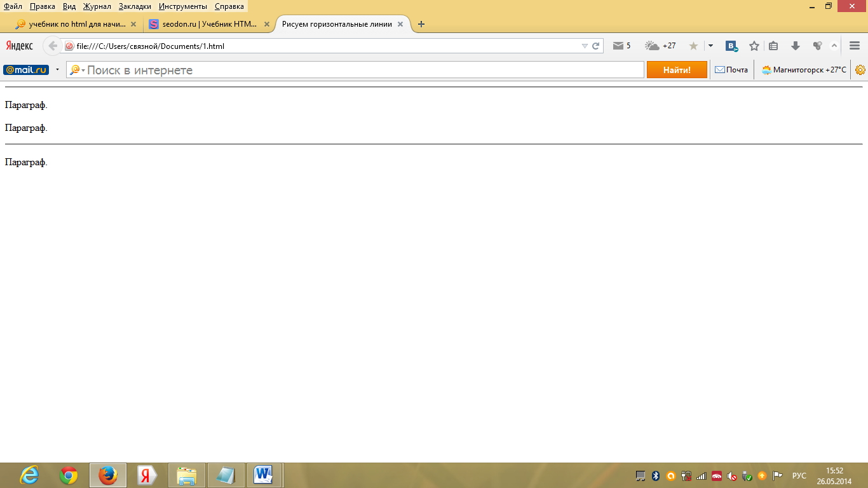Switch to the seodon.ru tab
This screenshot has width=868, height=488.
(208, 24)
